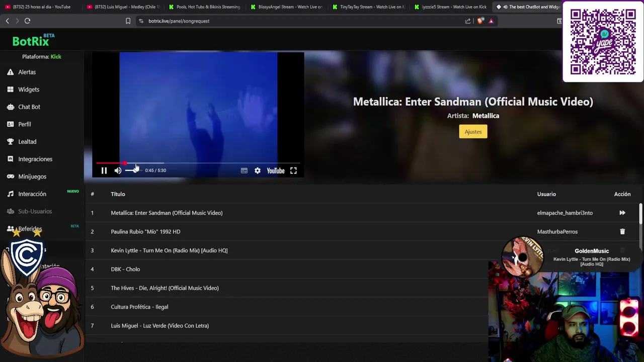Skip the Enter Sandman song
The width and height of the screenshot is (644, 362).
[622, 213]
